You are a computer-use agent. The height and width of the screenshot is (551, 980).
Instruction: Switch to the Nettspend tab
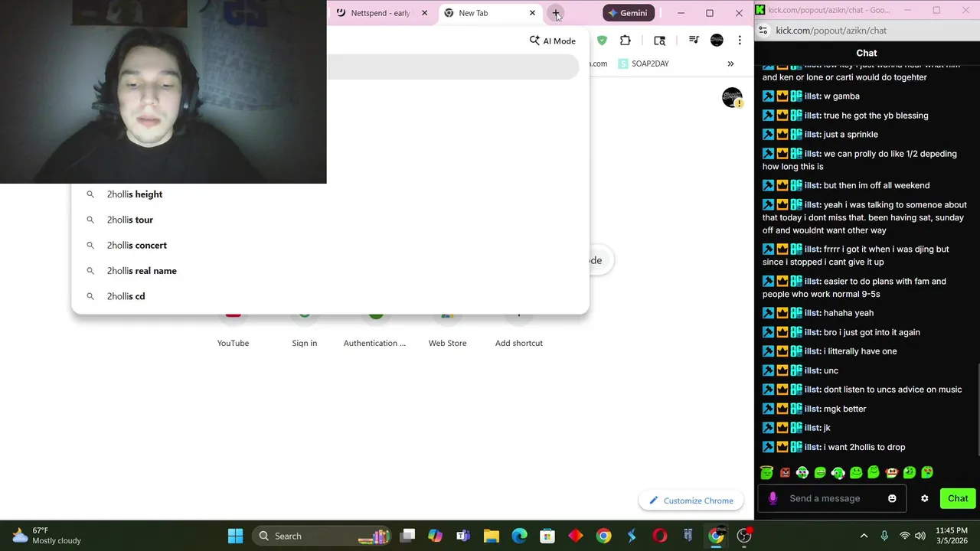click(x=381, y=13)
